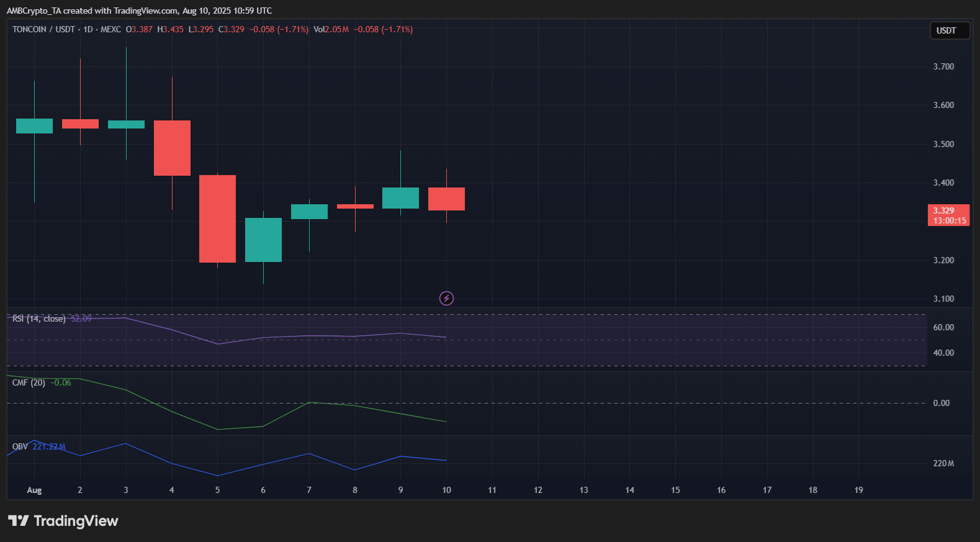Open the USDT currency selector
980x542 pixels.
(x=948, y=30)
